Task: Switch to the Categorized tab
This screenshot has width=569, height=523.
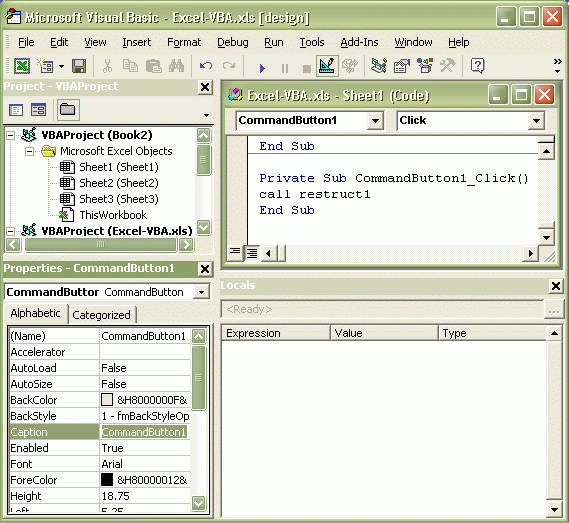Action: point(101,315)
